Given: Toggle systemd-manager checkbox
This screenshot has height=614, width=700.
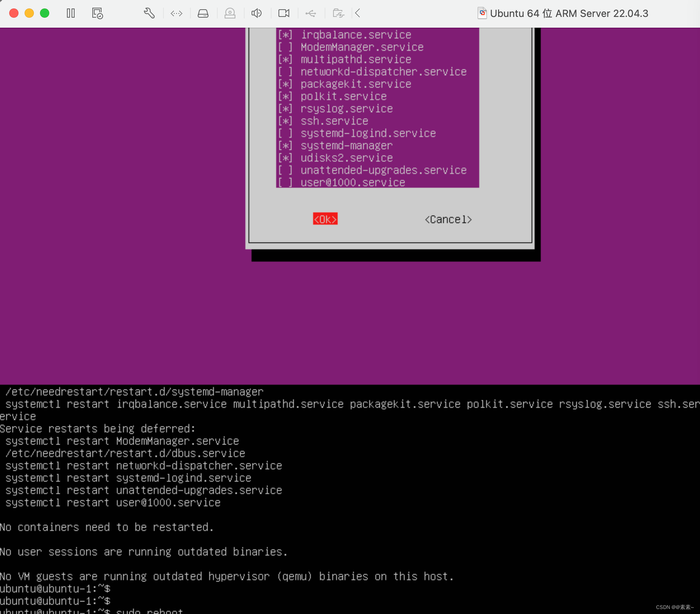Looking at the screenshot, I should [285, 146].
